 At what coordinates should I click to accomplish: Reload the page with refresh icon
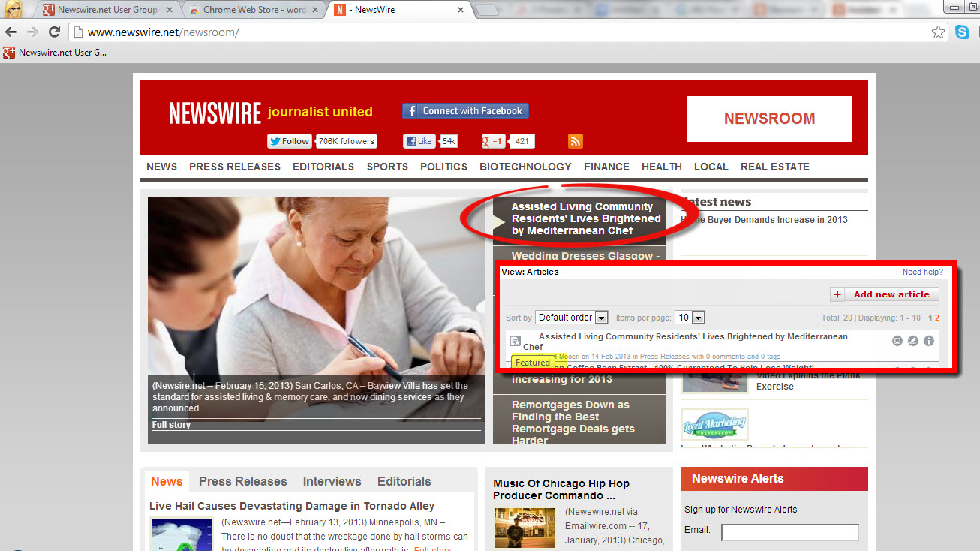(x=54, y=32)
